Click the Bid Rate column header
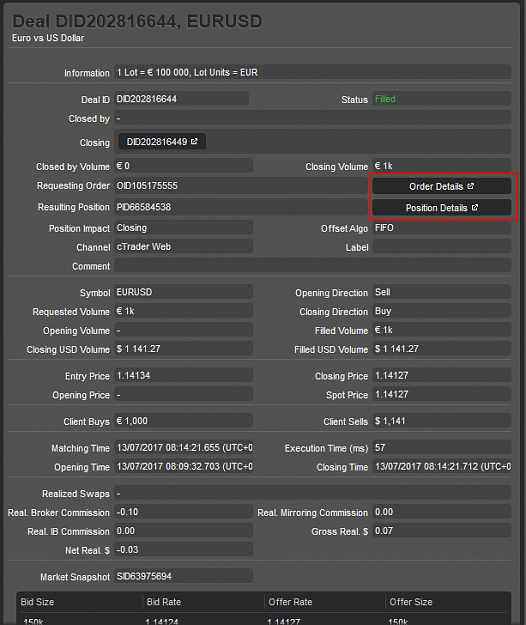The image size is (526, 625). [164, 602]
